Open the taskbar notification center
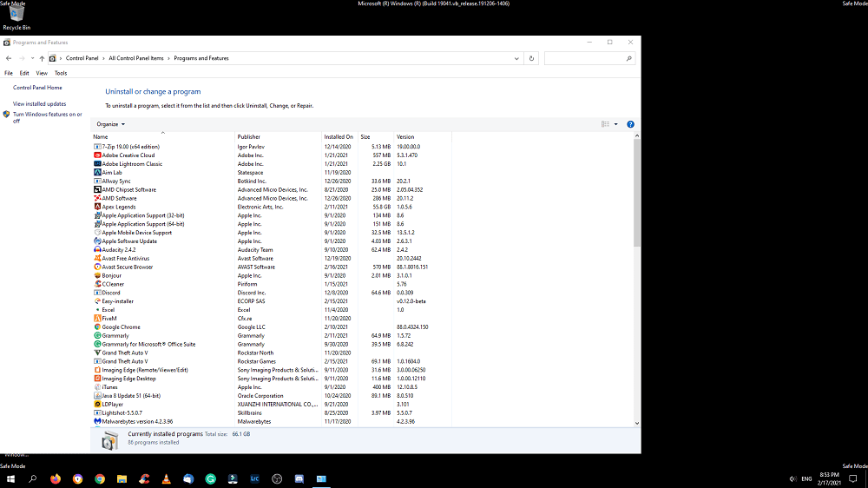Image resolution: width=868 pixels, height=488 pixels. [x=853, y=478]
